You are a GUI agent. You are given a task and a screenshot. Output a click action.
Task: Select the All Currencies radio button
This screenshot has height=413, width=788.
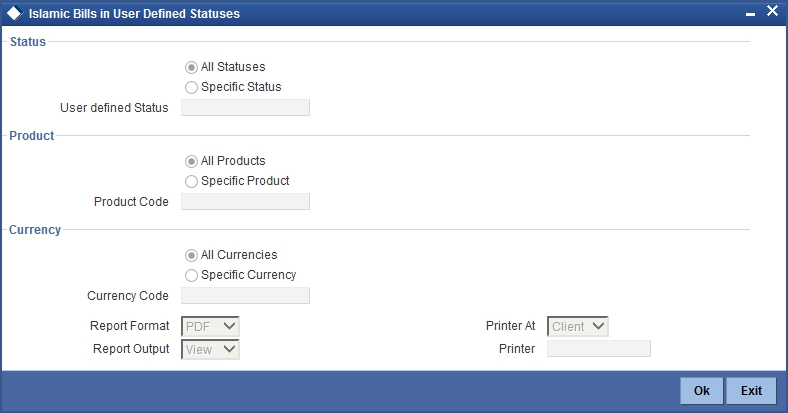pyautogui.click(x=191, y=255)
